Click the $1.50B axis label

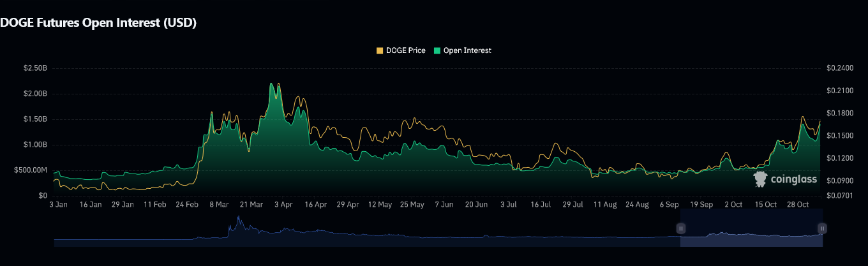point(35,119)
